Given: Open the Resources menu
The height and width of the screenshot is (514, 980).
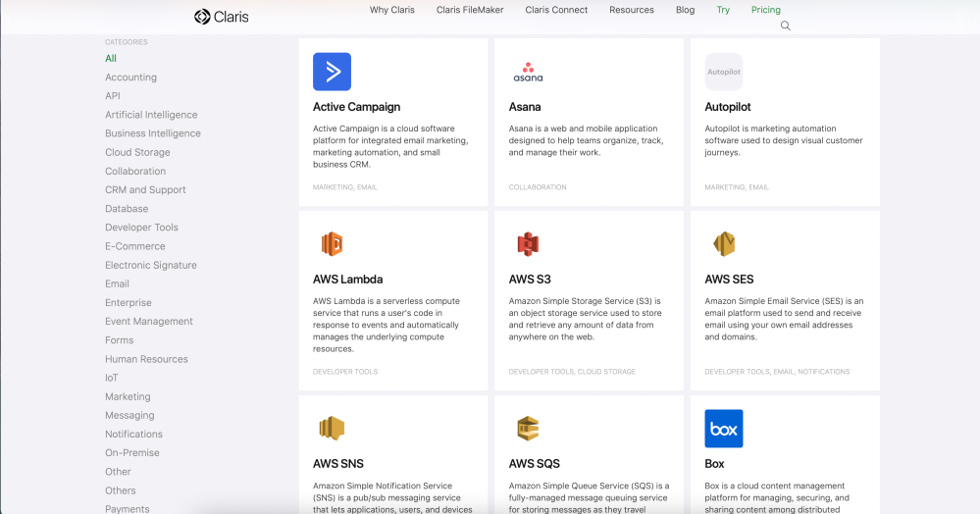Looking at the screenshot, I should (631, 10).
